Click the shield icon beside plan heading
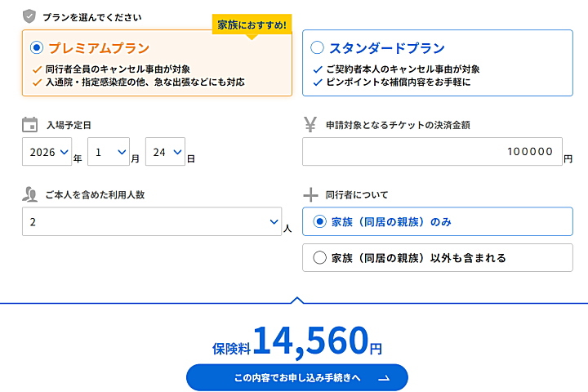 (x=29, y=16)
